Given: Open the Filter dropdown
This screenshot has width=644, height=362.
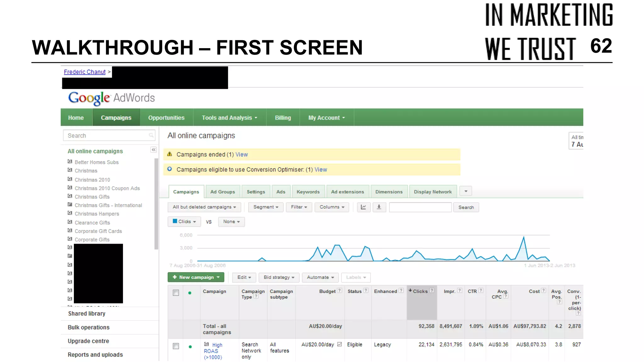Looking at the screenshot, I should click(299, 207).
